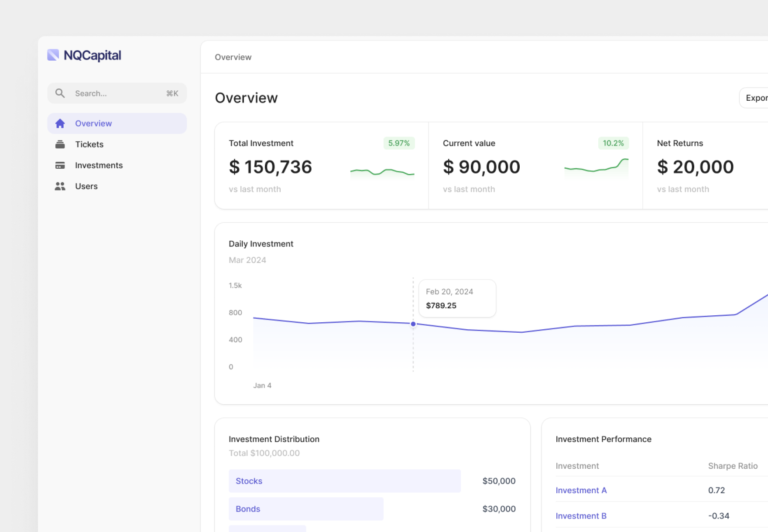Click the Overview breadcrumb at top
The width and height of the screenshot is (768, 532).
click(233, 57)
